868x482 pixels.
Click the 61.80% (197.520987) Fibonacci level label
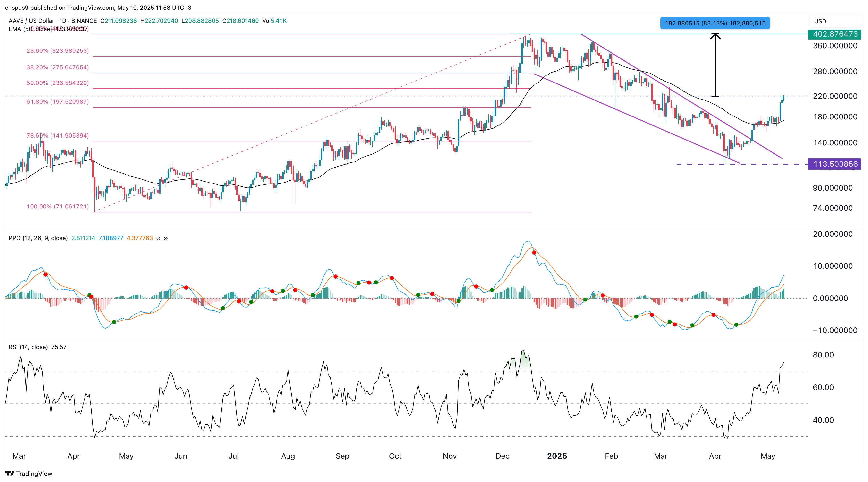pos(58,102)
